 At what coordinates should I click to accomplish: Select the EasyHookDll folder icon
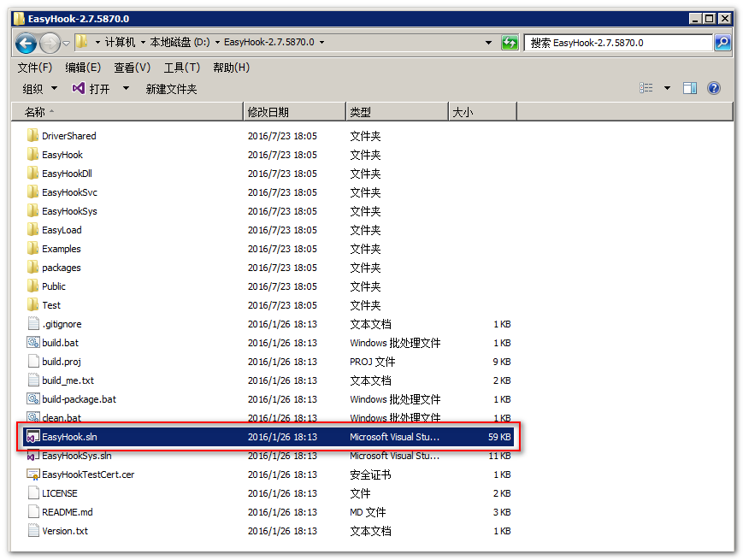click(x=32, y=174)
